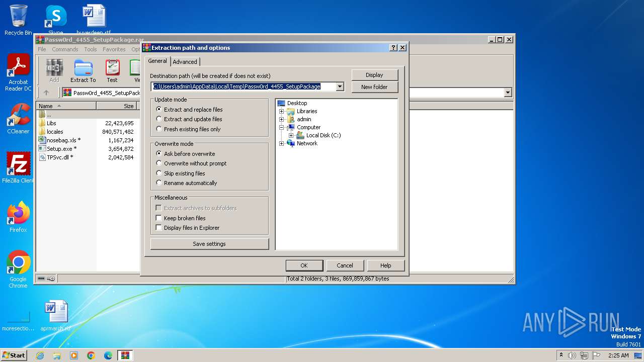Switch to Advanced tab
The width and height of the screenshot is (644, 362).
tap(185, 62)
